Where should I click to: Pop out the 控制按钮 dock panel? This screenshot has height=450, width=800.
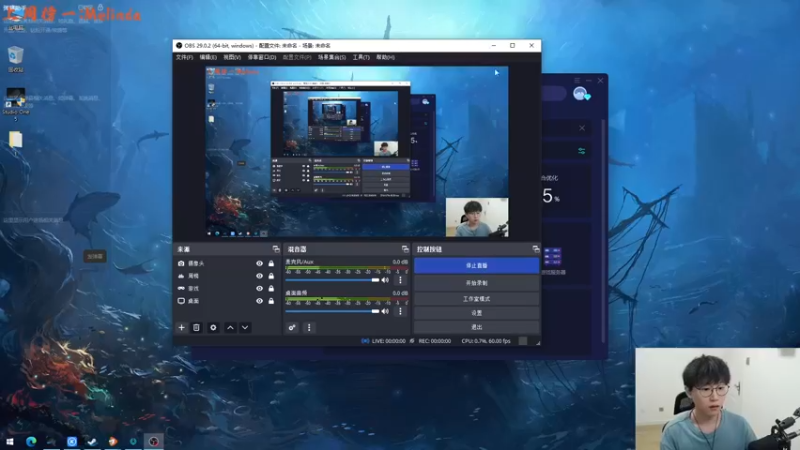tap(536, 249)
